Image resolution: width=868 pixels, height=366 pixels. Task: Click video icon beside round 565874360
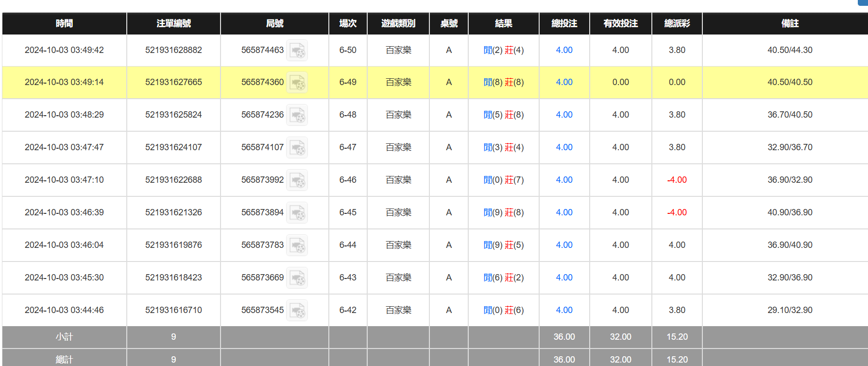pyautogui.click(x=297, y=83)
